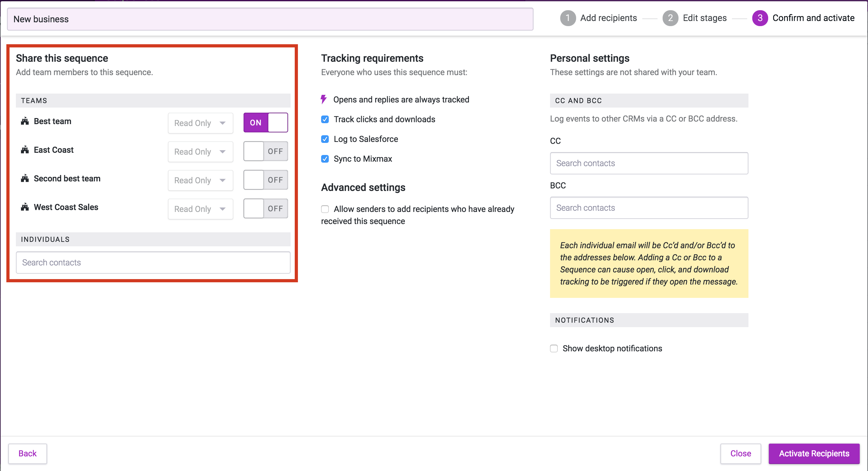Open Best team Read Only dropdown
This screenshot has width=868, height=471.
(x=200, y=123)
